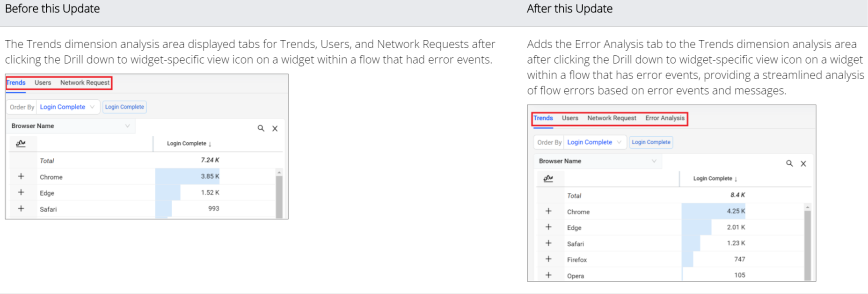868x294 pixels.
Task: Expand the Safari row showing 1.23 K
Action: pos(548,243)
